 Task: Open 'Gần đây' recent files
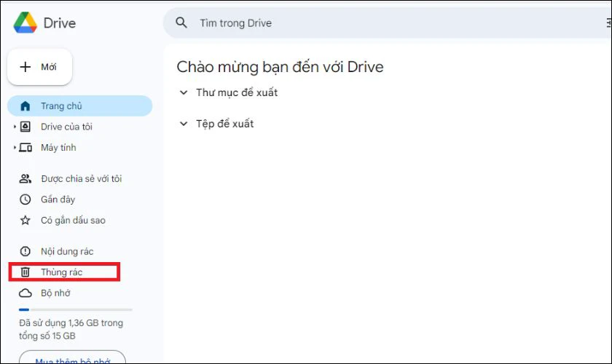58,199
